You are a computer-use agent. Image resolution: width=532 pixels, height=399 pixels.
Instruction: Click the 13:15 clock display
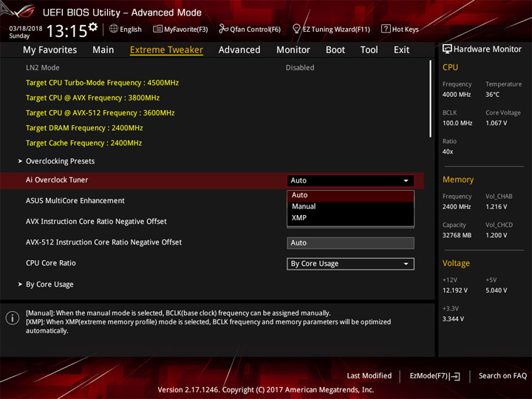[66, 31]
